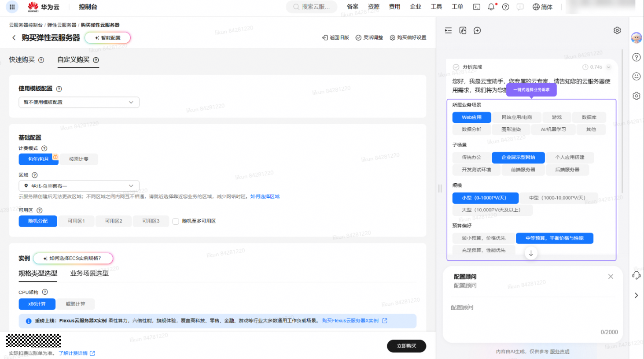
Task: Choose 可用区2 availability zone
Action: tap(114, 221)
